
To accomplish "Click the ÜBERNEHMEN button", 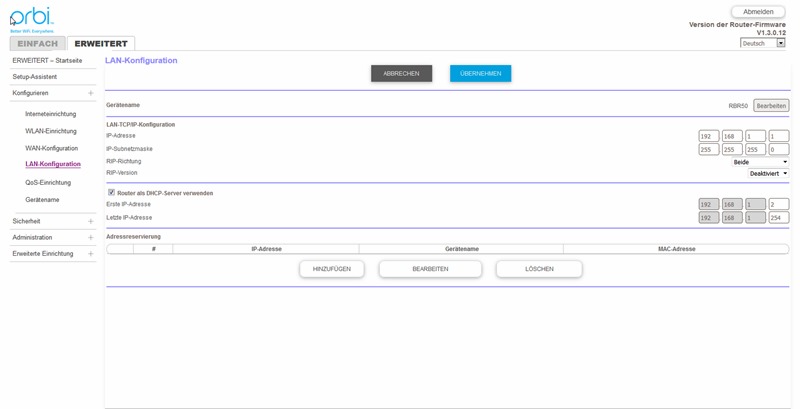I will click(x=481, y=73).
